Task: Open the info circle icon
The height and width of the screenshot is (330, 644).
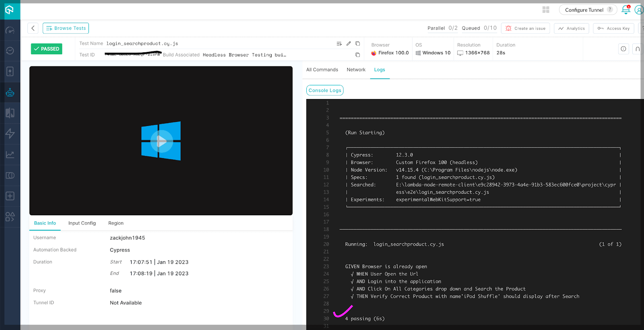Action: tap(623, 49)
